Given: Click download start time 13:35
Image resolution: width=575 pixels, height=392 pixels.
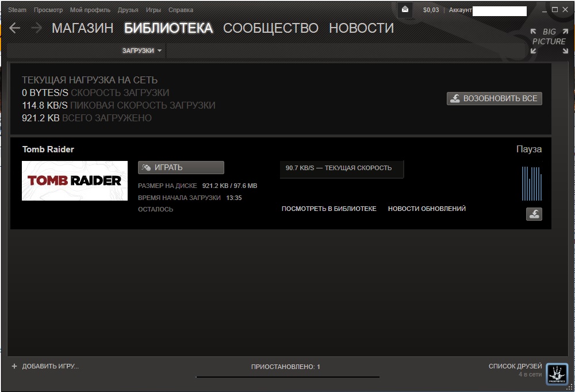Looking at the screenshot, I should tap(234, 198).
